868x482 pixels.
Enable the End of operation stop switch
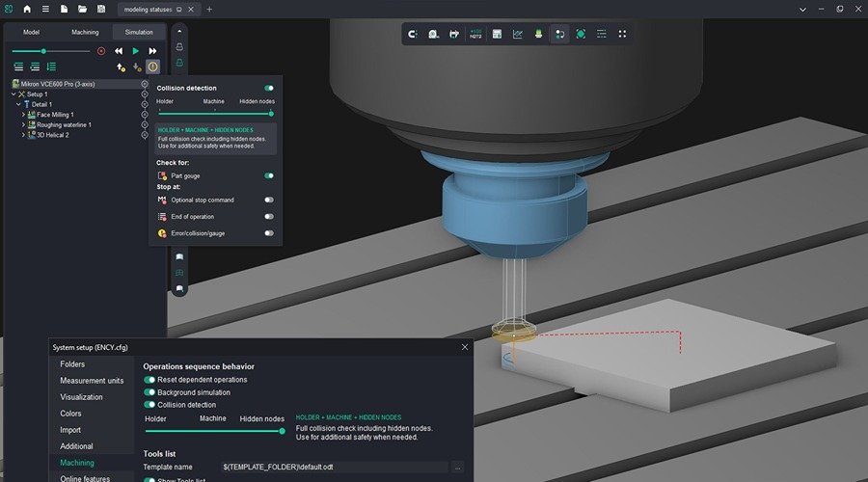[x=269, y=217]
